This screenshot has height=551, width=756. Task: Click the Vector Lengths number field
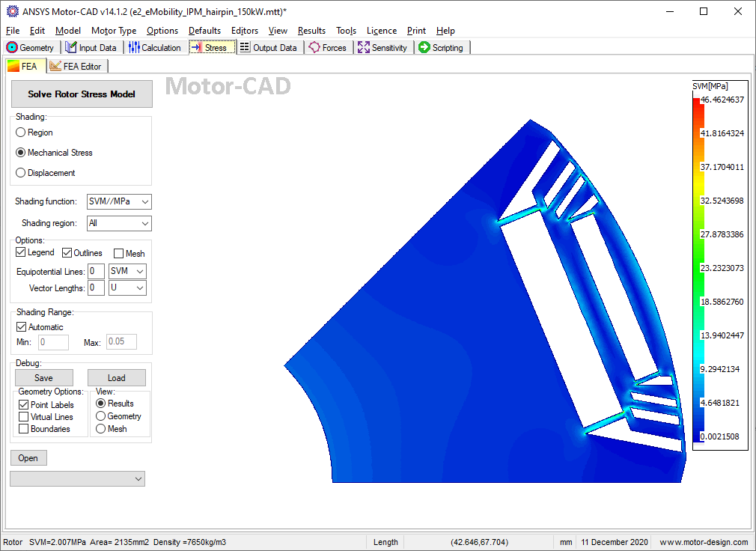(96, 287)
